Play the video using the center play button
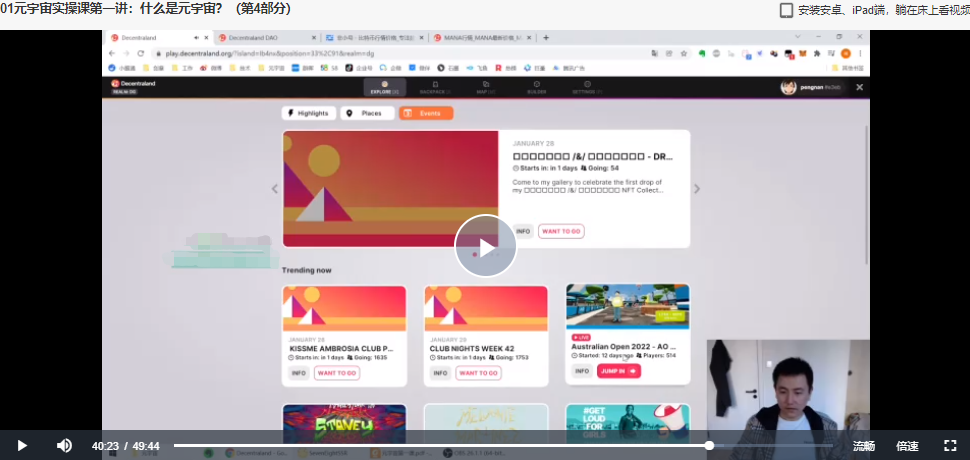The height and width of the screenshot is (460, 970). point(486,246)
